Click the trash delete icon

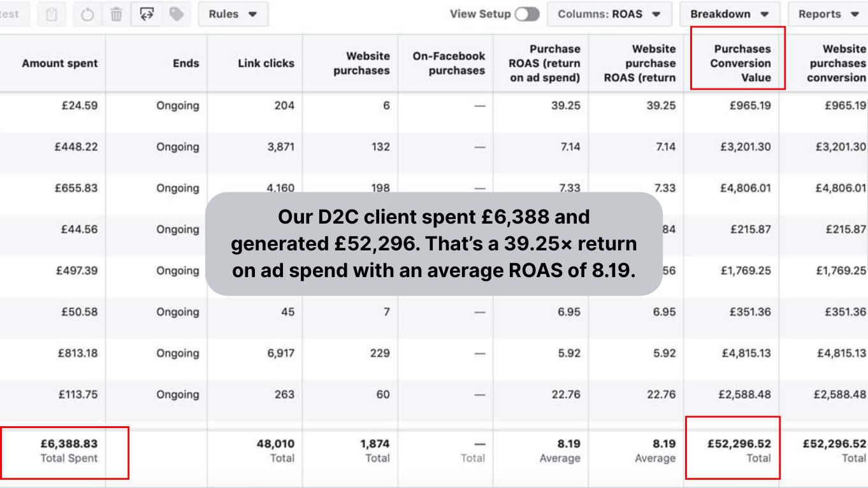click(x=116, y=14)
